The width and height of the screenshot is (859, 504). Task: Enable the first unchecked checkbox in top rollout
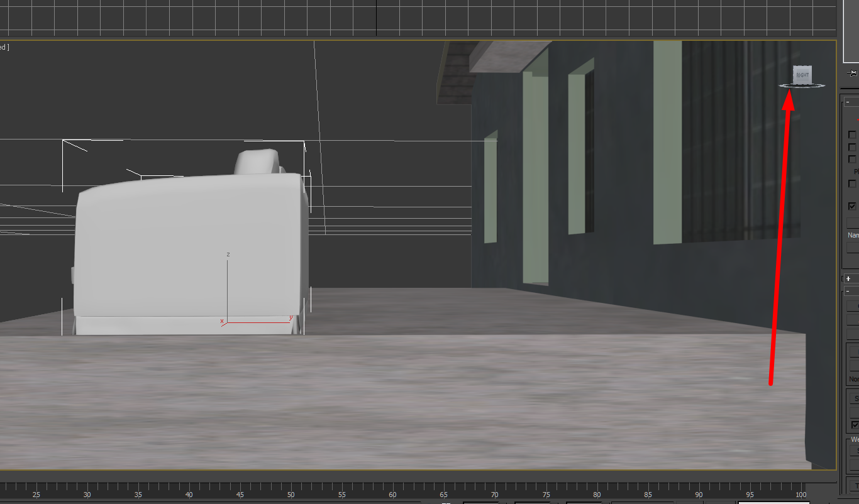point(853,134)
